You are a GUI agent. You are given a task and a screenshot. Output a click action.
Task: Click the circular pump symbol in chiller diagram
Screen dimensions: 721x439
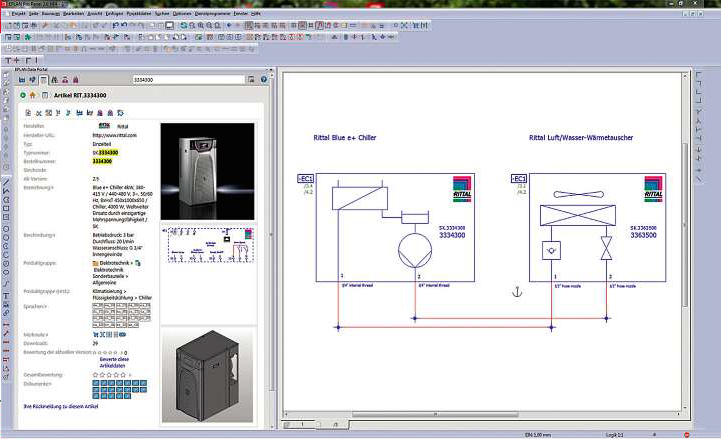(x=415, y=251)
